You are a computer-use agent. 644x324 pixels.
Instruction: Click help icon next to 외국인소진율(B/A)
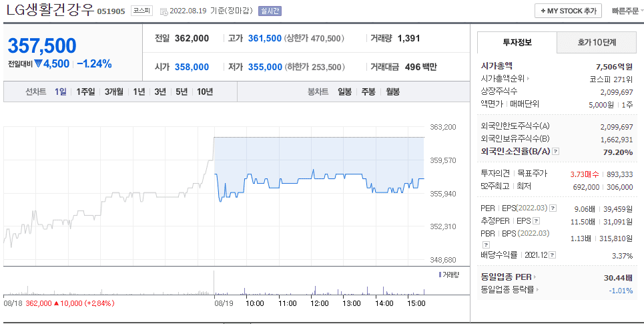click(x=555, y=151)
